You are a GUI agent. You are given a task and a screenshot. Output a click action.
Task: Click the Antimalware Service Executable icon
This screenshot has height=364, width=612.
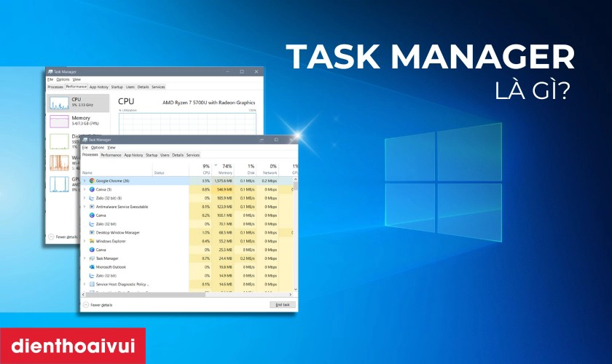click(x=92, y=206)
